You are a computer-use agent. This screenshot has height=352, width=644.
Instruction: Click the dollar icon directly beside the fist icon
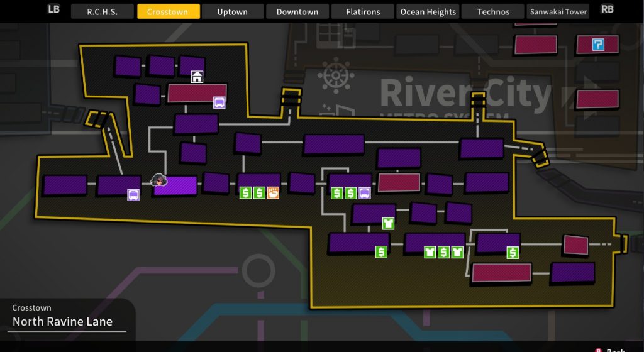point(259,192)
